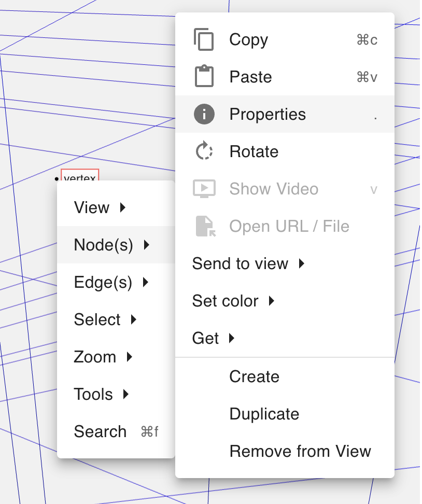Select Duplicate menu entry
422x504 pixels.
point(264,414)
